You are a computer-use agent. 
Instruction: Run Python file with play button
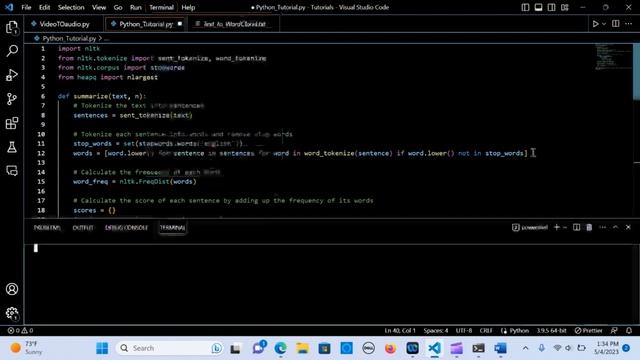click(x=596, y=24)
